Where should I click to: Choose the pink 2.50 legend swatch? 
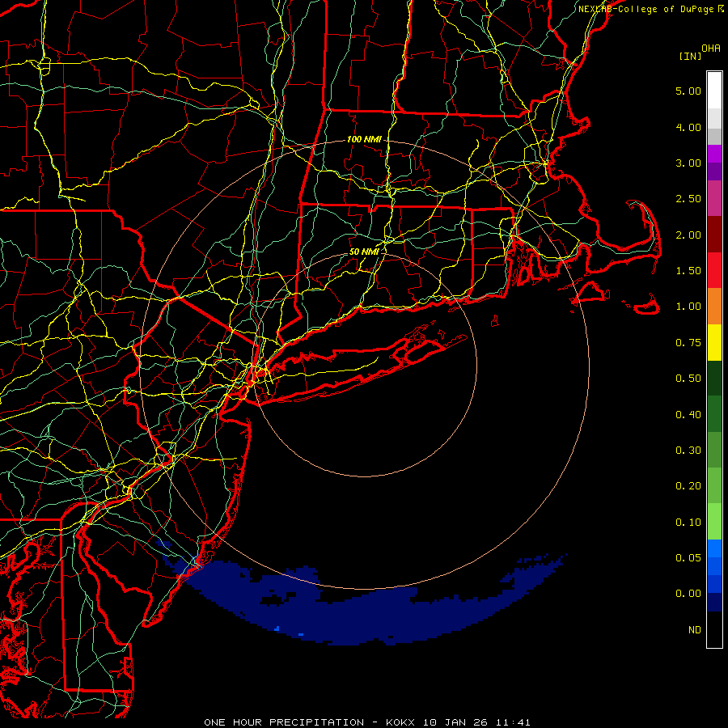(714, 198)
